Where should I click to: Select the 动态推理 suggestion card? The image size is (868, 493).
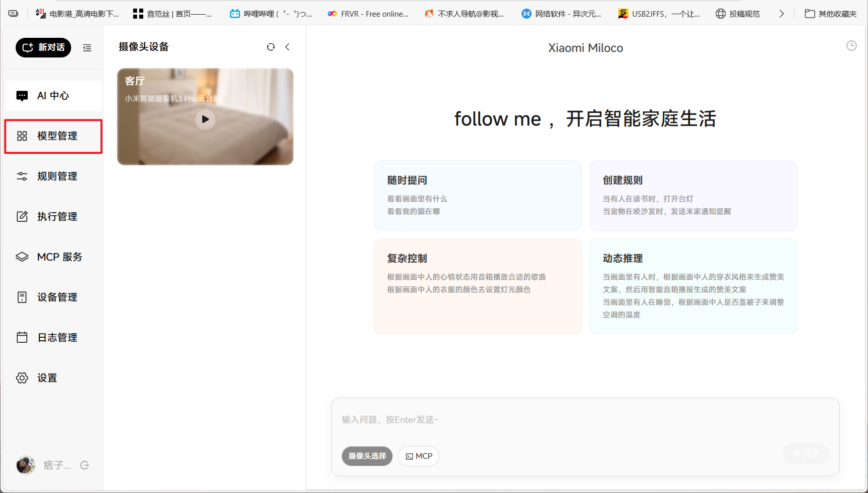(x=693, y=286)
